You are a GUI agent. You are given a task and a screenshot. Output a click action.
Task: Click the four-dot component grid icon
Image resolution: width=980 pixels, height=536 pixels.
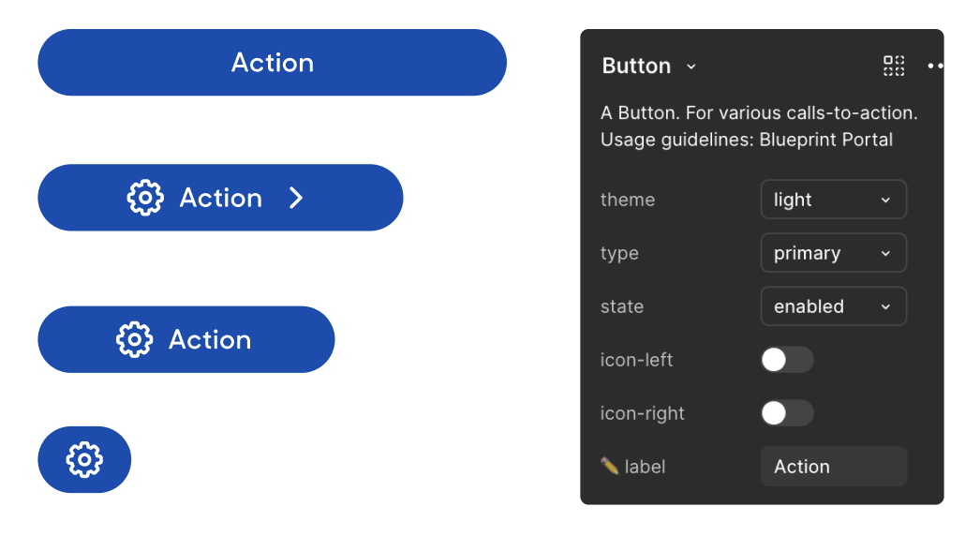(894, 66)
